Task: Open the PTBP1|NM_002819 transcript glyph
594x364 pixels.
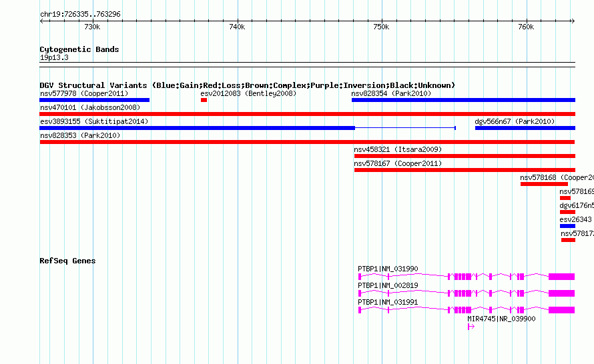Action: (x=467, y=293)
